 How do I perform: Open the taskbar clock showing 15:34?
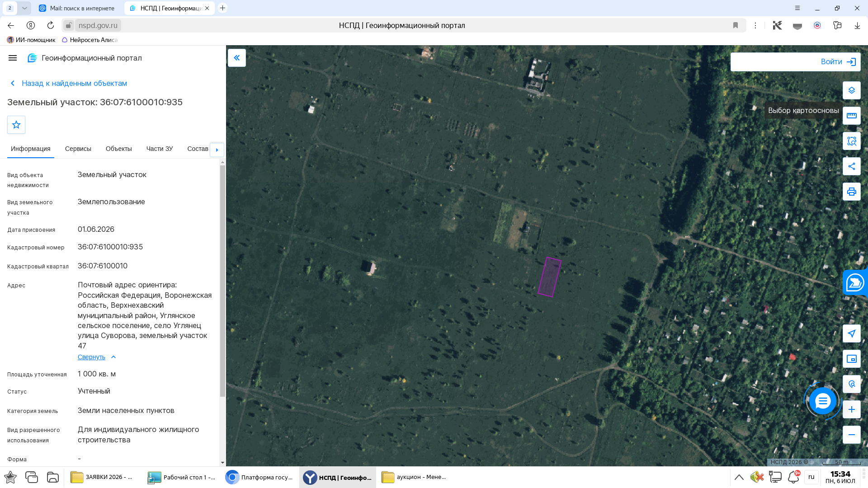click(x=840, y=477)
